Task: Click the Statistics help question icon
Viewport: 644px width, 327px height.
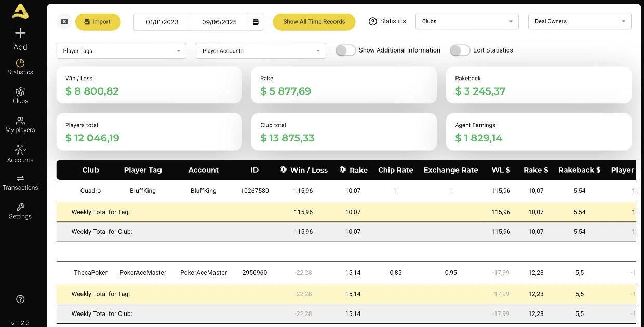Action: pos(372,21)
